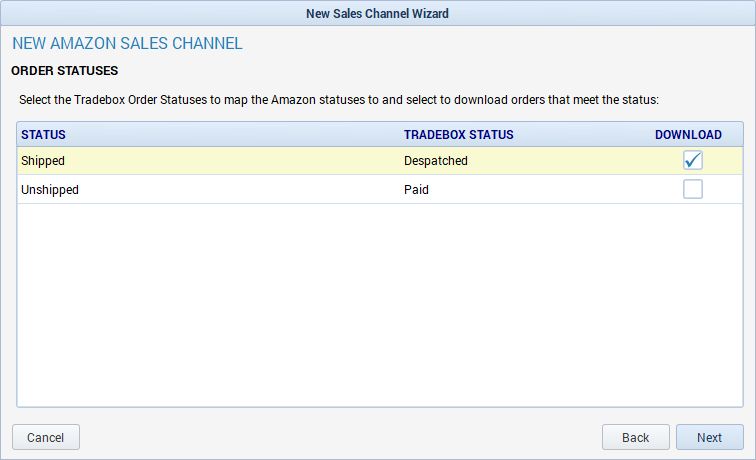Enable Download checkbox for Unshipped orders

pyautogui.click(x=692, y=189)
